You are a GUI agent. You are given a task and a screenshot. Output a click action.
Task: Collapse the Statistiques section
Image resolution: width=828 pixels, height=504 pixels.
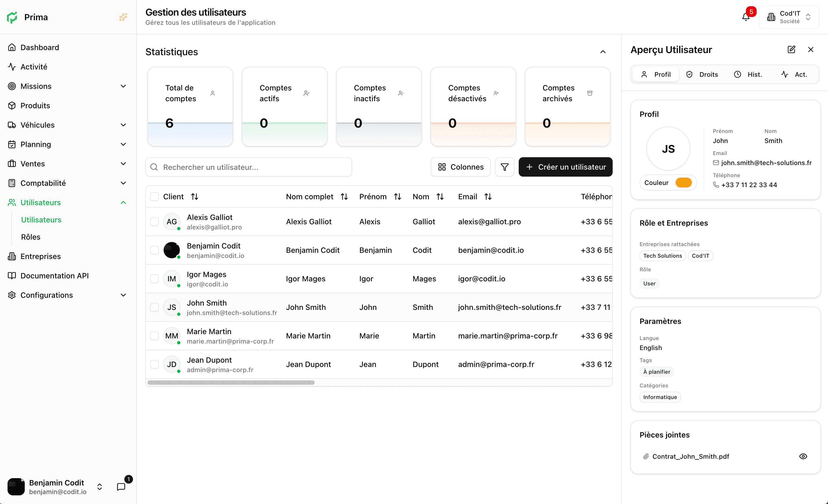[x=603, y=52]
